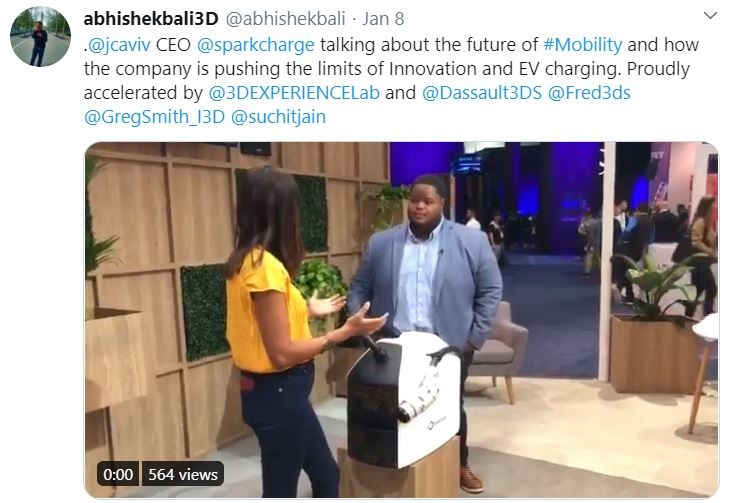
Task: Open the #Mobility hashtag
Action: (x=583, y=45)
